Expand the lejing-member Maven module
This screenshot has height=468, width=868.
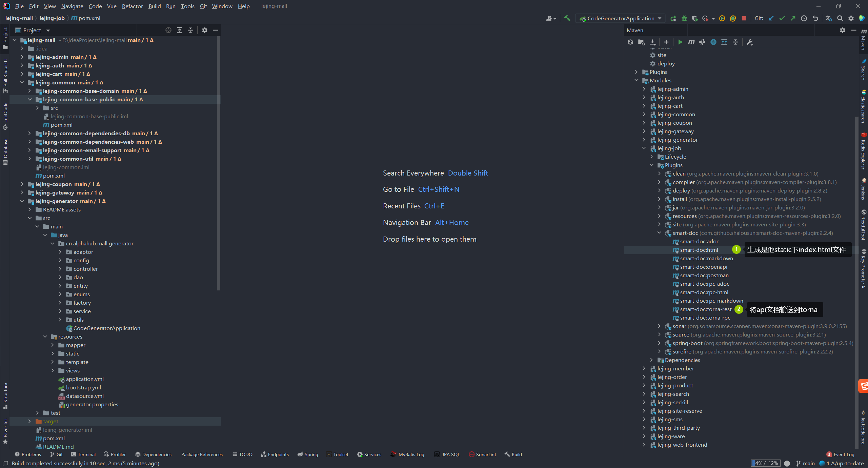644,368
